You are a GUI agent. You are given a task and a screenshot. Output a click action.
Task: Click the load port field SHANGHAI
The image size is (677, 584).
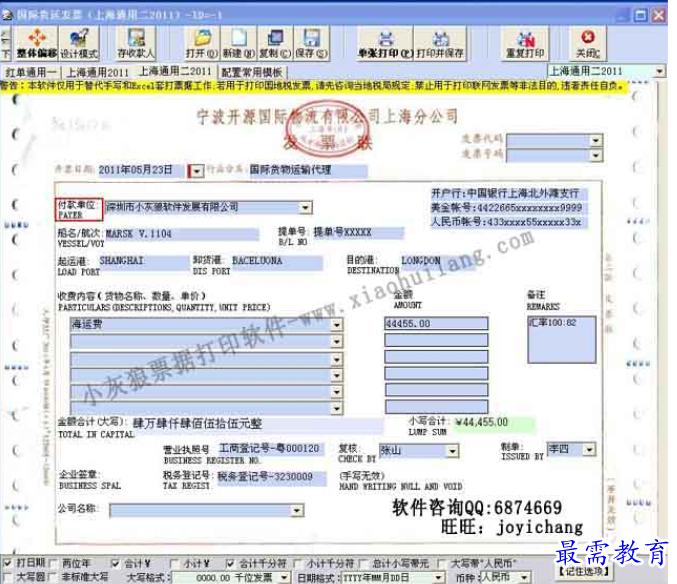point(143,261)
